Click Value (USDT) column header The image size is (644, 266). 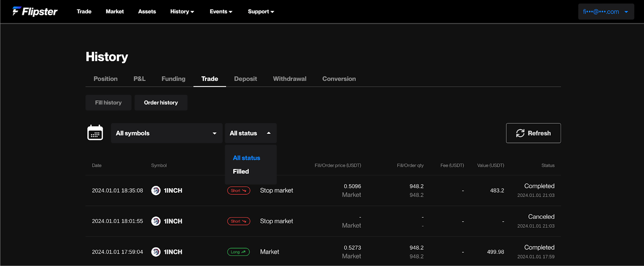point(491,165)
